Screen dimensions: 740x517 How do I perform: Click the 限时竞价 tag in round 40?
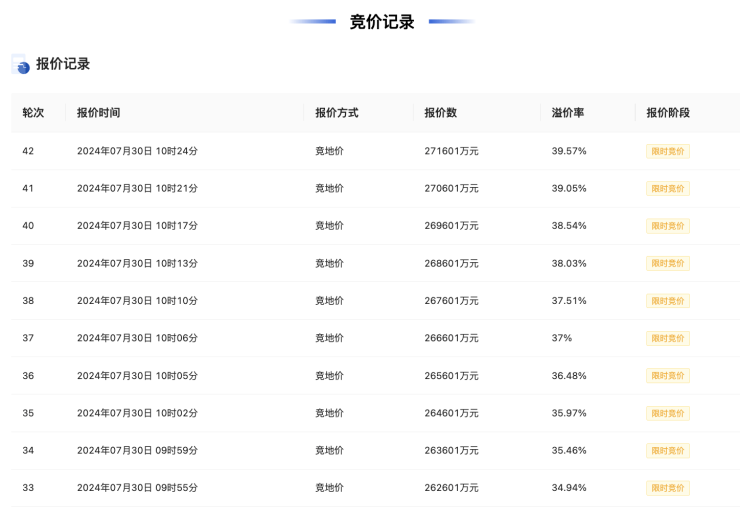click(x=667, y=226)
